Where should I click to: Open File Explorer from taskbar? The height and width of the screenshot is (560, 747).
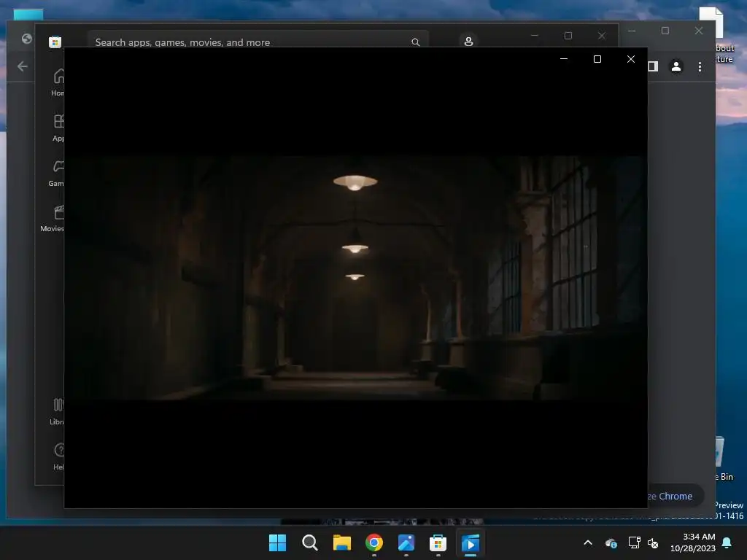coord(341,542)
